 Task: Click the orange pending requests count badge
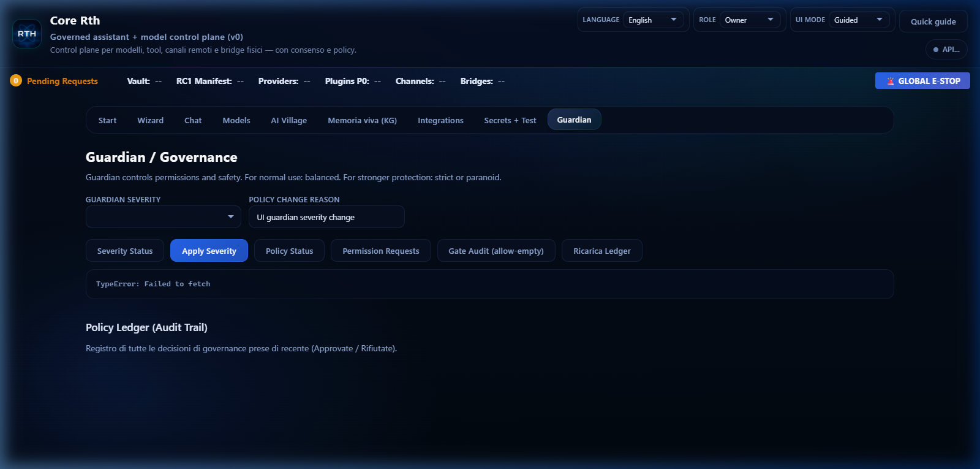pos(16,80)
